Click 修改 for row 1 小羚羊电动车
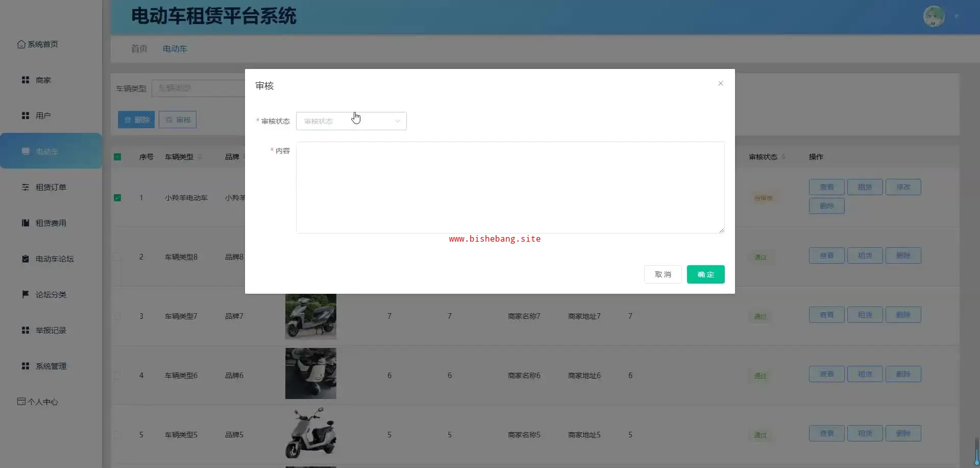 click(903, 187)
